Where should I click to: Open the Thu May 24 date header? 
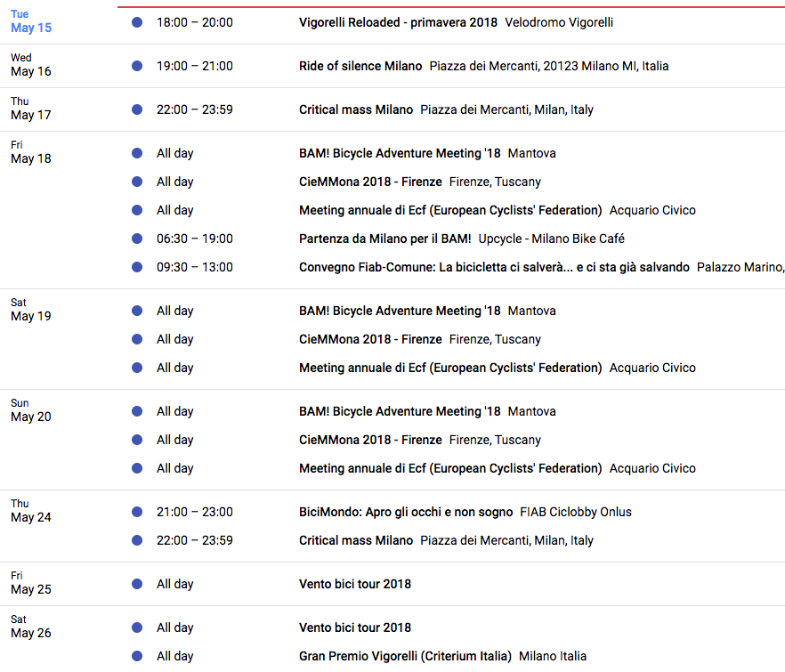(x=31, y=511)
